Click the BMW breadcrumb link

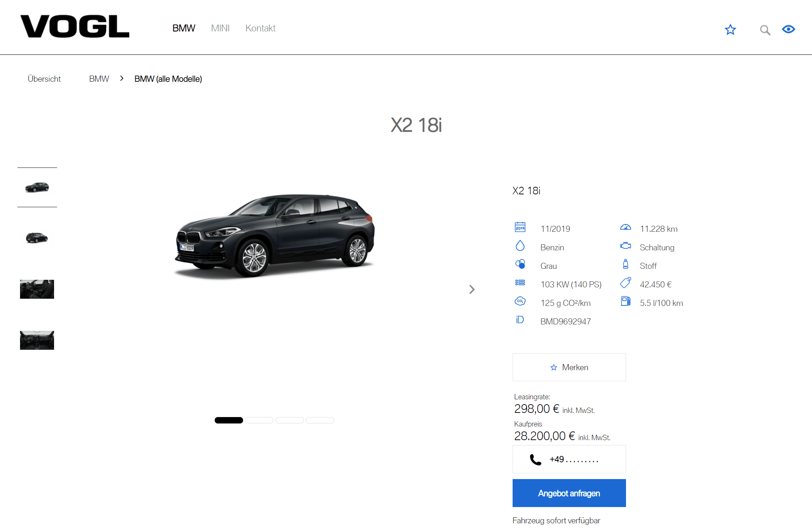point(99,79)
